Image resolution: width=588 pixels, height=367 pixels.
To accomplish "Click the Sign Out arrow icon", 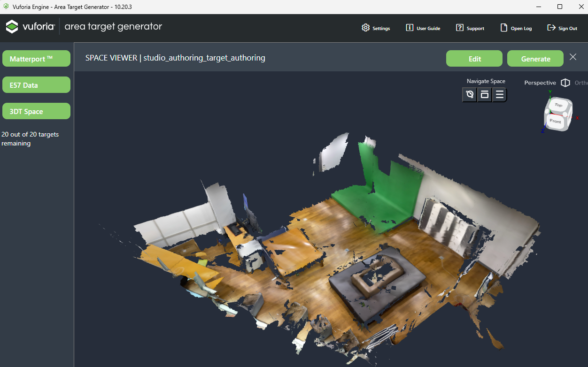I will pyautogui.click(x=551, y=28).
